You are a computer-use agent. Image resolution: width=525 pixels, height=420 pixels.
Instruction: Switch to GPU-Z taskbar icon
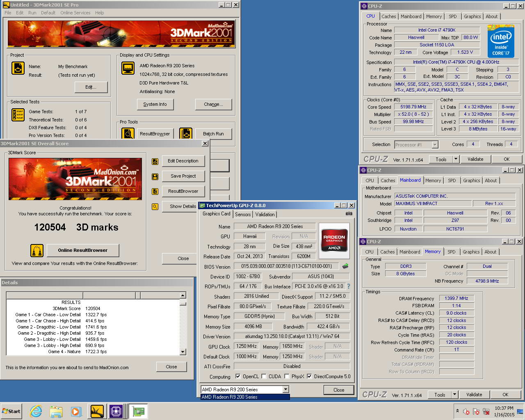(138, 411)
